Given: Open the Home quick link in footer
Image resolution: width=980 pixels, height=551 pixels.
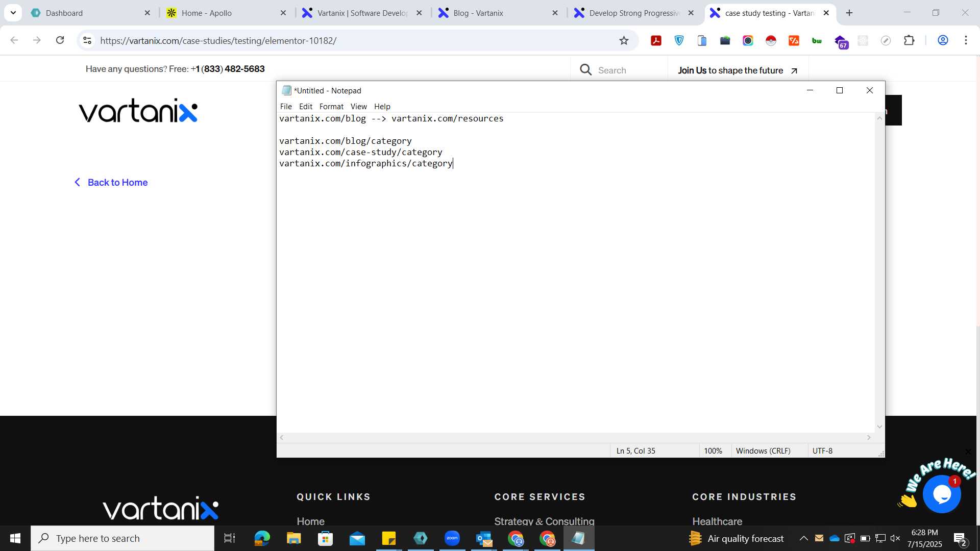Looking at the screenshot, I should [x=310, y=520].
